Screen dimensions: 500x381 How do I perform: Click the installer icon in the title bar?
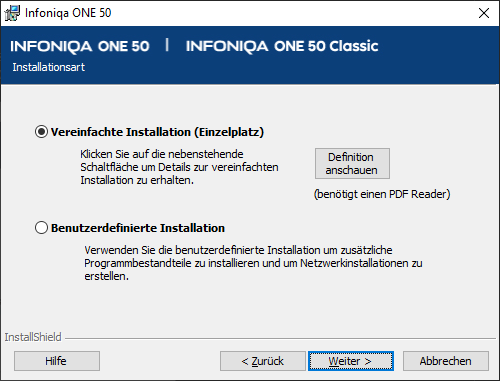12,13
